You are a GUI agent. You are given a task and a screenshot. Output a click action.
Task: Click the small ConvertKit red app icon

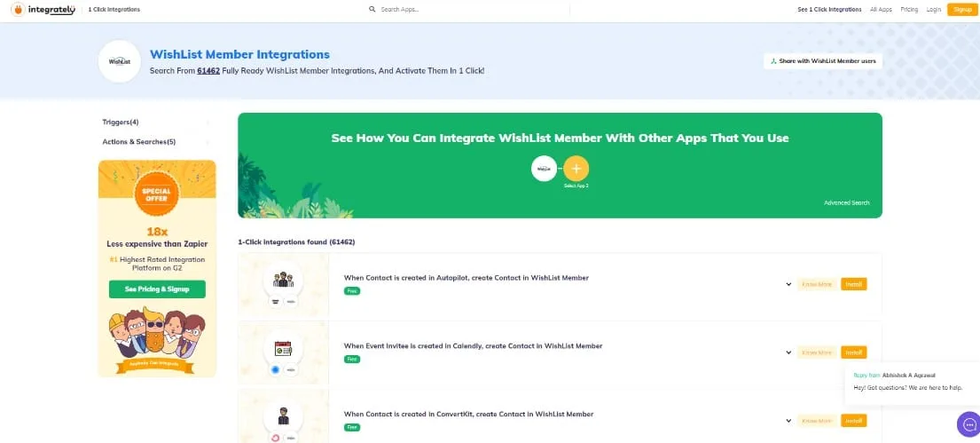pyautogui.click(x=276, y=438)
